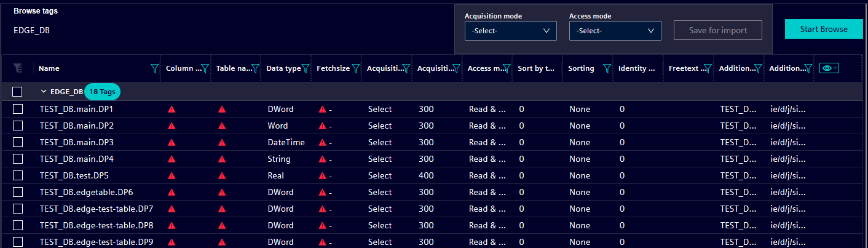Open filter on the Freetext column
The image size is (868, 248).
click(x=708, y=69)
